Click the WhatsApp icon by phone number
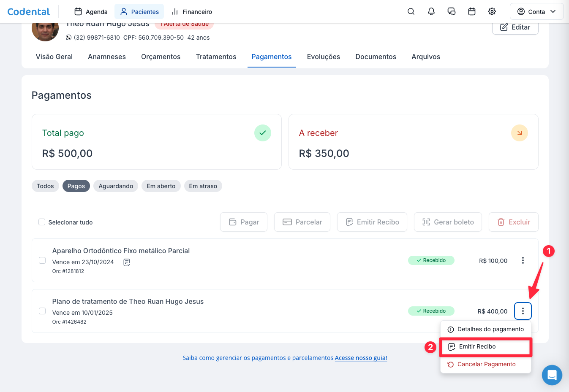Viewport: 569px width, 392px height. pos(69,38)
